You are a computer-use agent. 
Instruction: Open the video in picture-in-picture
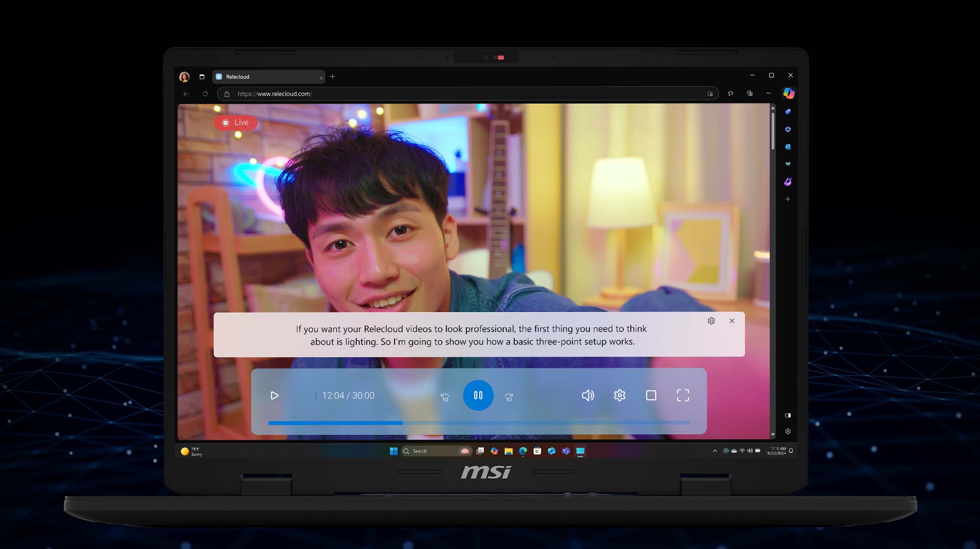point(651,395)
